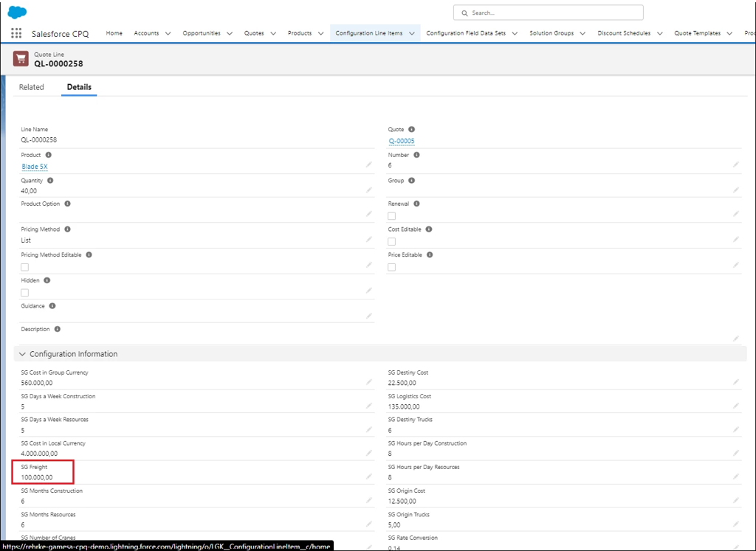Toggle the Pricing Method Editable checkbox
This screenshot has width=756, height=551.
(24, 267)
